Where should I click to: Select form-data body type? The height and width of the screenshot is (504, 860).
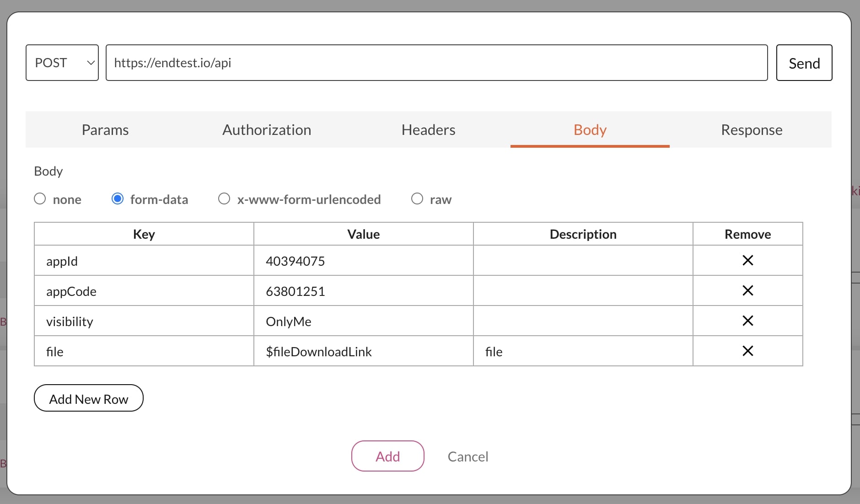(x=118, y=199)
